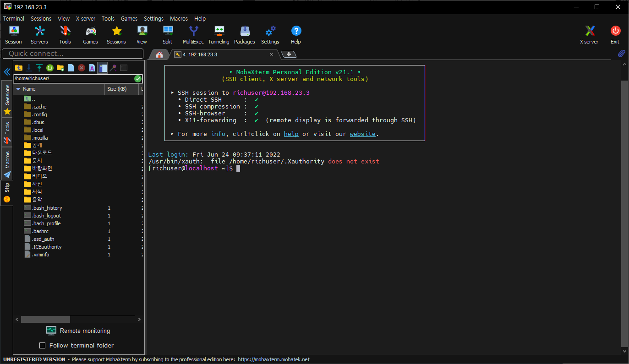Open the Settings menu
629x364 pixels.
pos(153,19)
